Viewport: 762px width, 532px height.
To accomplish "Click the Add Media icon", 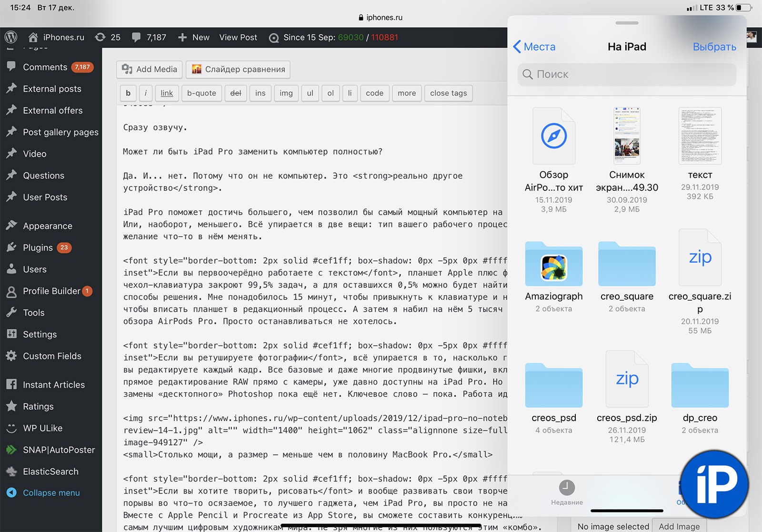I will pyautogui.click(x=127, y=69).
